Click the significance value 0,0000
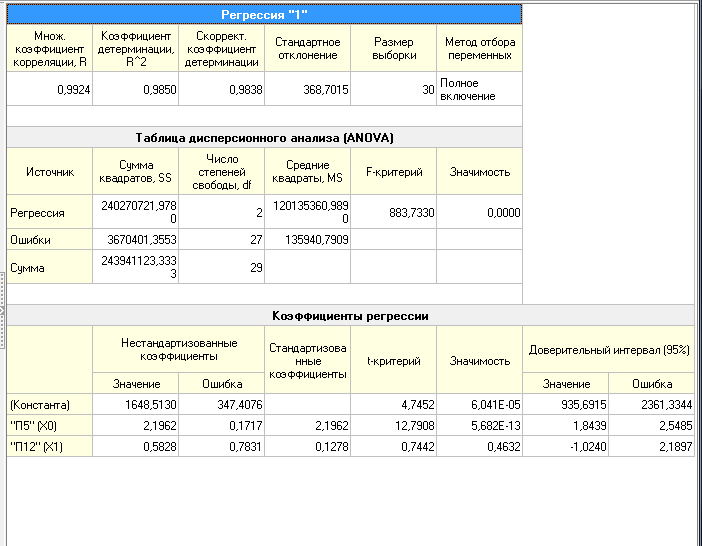This screenshot has height=546, width=702. (x=479, y=212)
